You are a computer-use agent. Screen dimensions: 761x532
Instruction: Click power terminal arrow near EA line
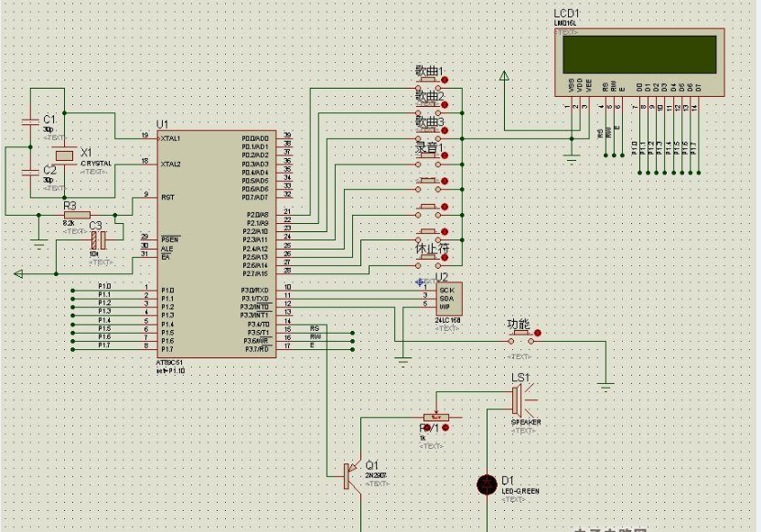(18, 274)
